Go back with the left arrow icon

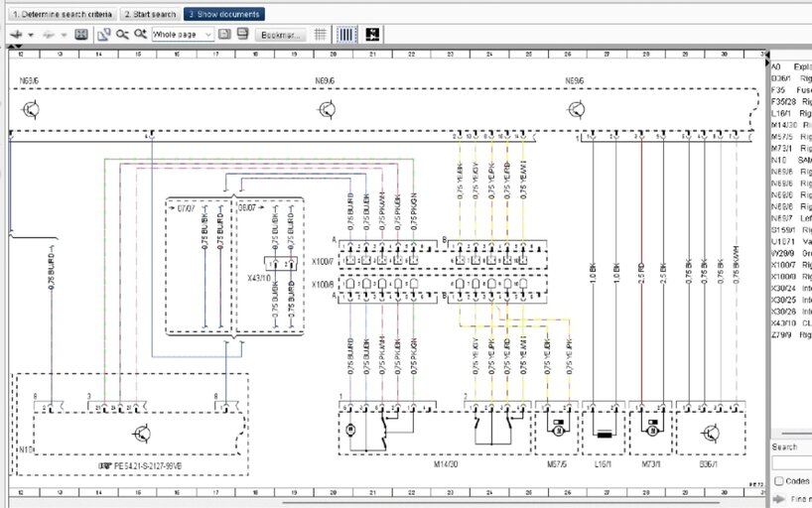point(16,35)
